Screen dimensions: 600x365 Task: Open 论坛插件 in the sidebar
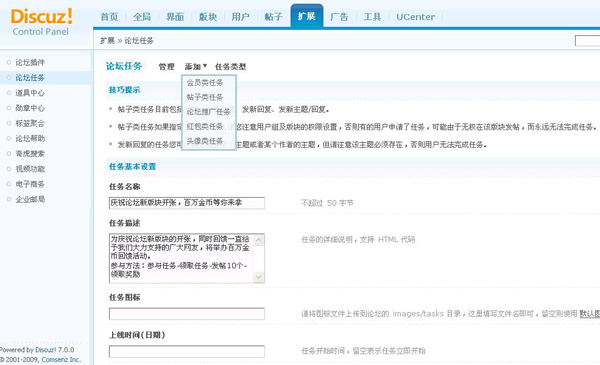pyautogui.click(x=30, y=62)
